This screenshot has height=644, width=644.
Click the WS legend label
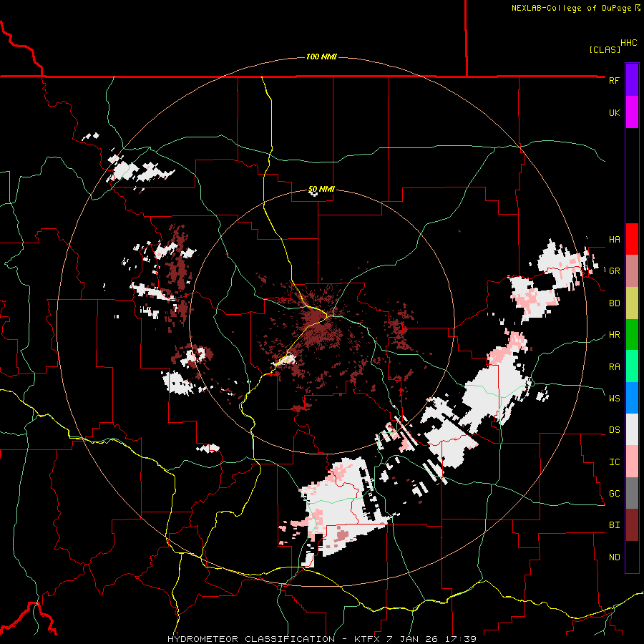click(x=614, y=399)
